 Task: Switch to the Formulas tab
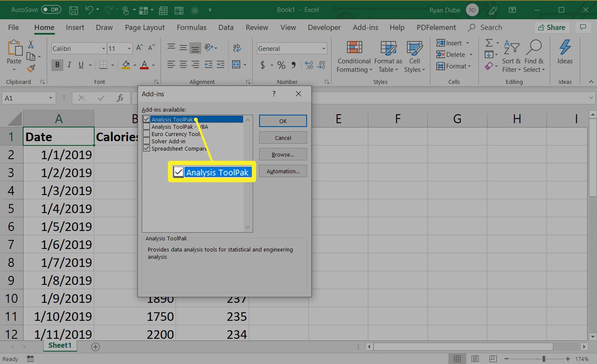click(191, 27)
